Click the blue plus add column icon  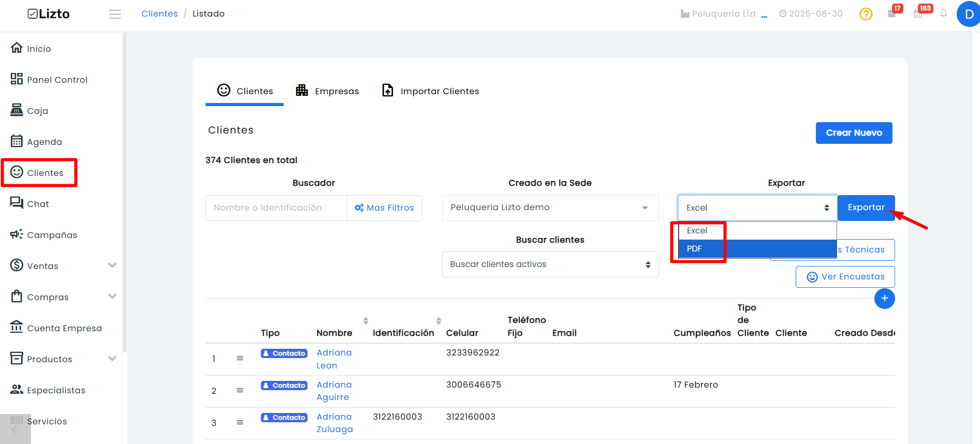pos(884,298)
